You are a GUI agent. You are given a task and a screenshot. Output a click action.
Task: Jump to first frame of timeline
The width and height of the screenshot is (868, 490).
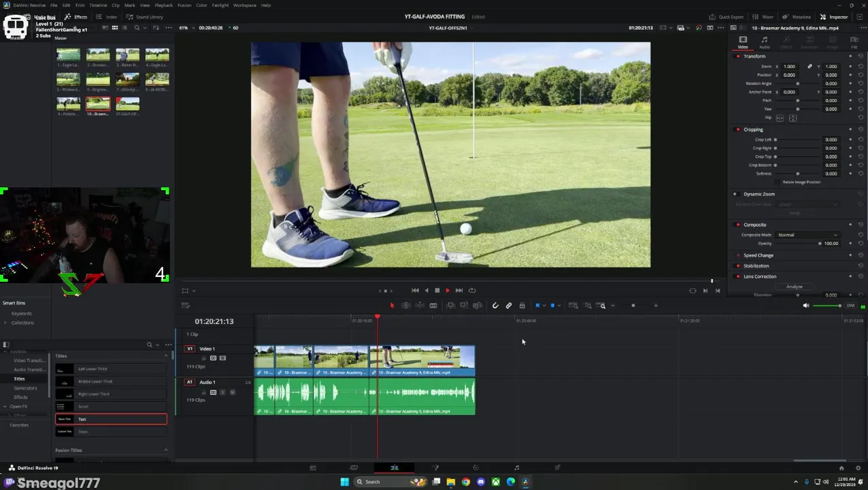415,291
